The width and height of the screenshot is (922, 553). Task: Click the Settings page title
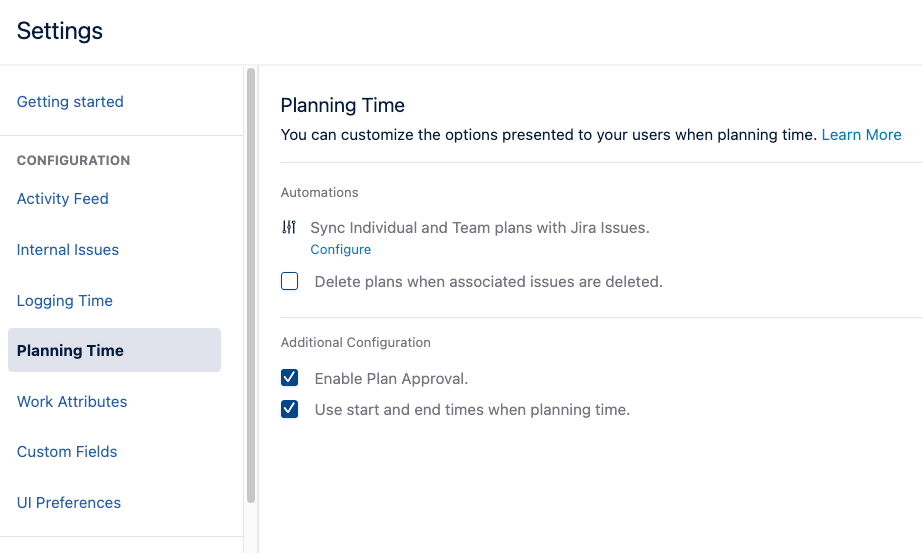tap(60, 31)
